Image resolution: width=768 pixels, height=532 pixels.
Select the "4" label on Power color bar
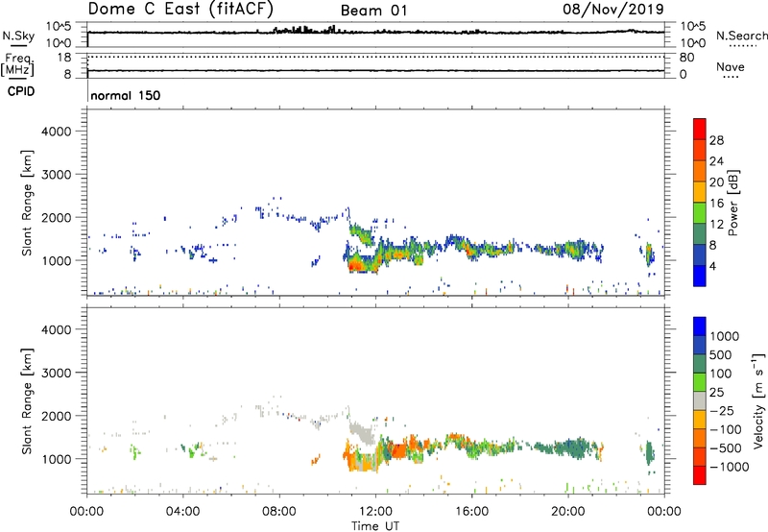[712, 267]
